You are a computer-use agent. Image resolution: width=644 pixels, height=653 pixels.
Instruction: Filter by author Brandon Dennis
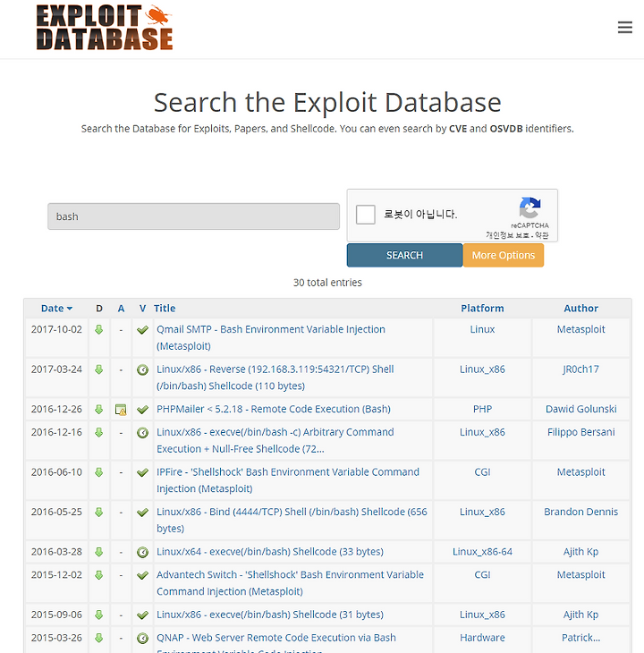tap(580, 512)
